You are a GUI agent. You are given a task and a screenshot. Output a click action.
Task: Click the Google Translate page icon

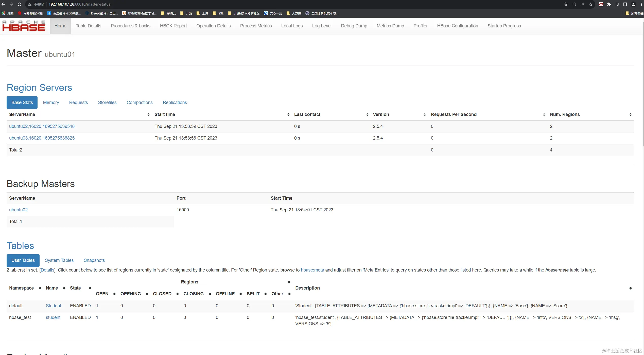pos(566,4)
